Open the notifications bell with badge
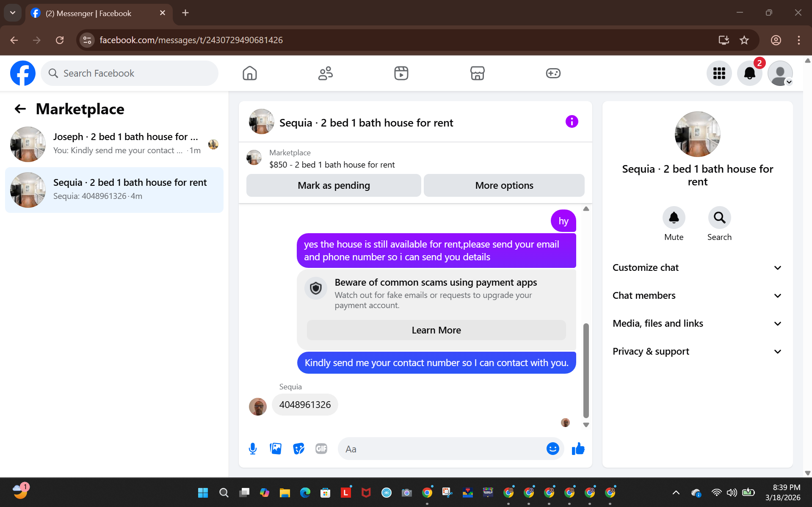This screenshot has height=507, width=812. click(x=750, y=73)
